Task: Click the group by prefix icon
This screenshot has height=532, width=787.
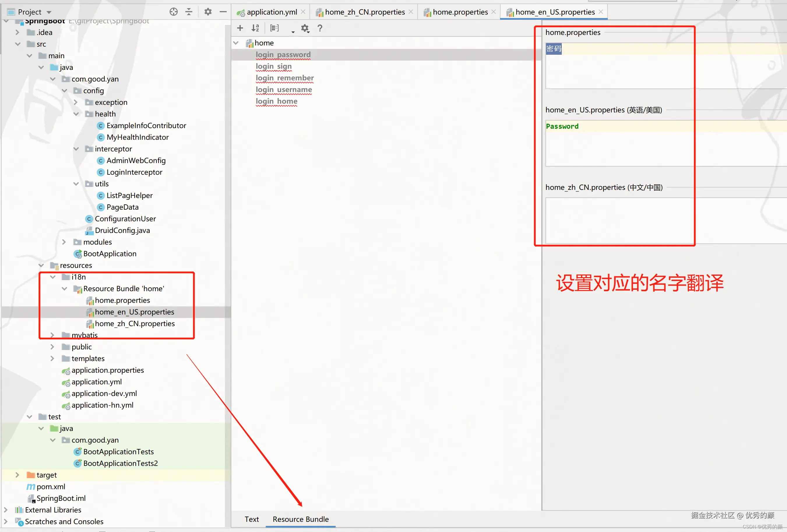Action: coord(274,28)
